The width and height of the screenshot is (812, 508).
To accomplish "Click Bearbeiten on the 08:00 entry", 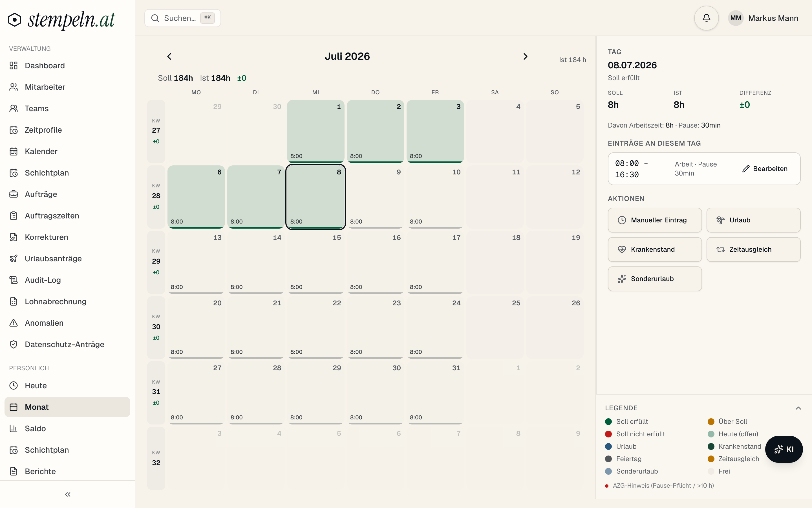I will tap(765, 169).
